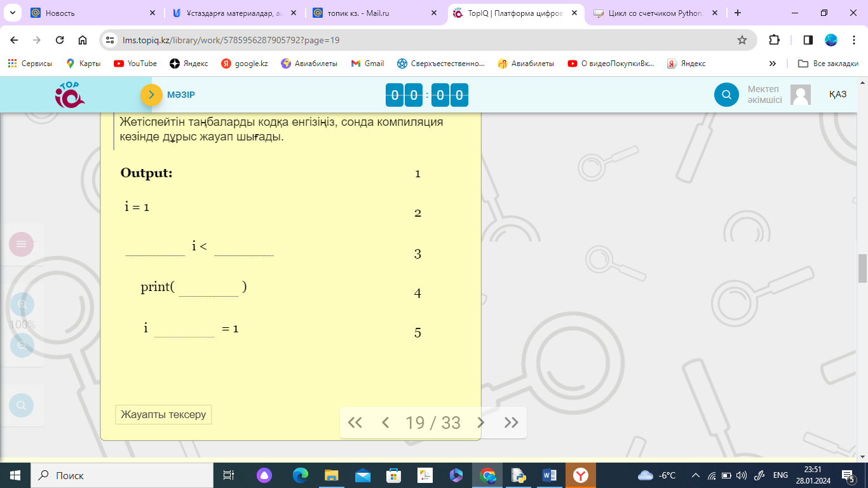Click the blank between 'i' and '= 1'
Screen dimensions: 868x488
click(184, 329)
